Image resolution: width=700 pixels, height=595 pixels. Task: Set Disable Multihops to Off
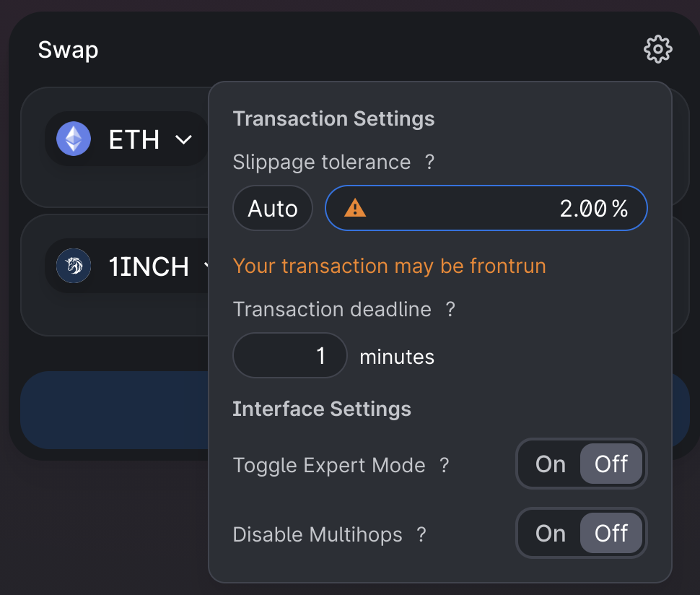[x=611, y=534]
